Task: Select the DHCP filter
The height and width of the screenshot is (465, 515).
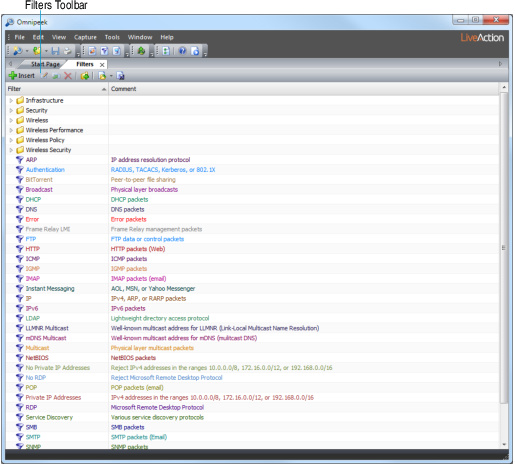Action: 33,200
